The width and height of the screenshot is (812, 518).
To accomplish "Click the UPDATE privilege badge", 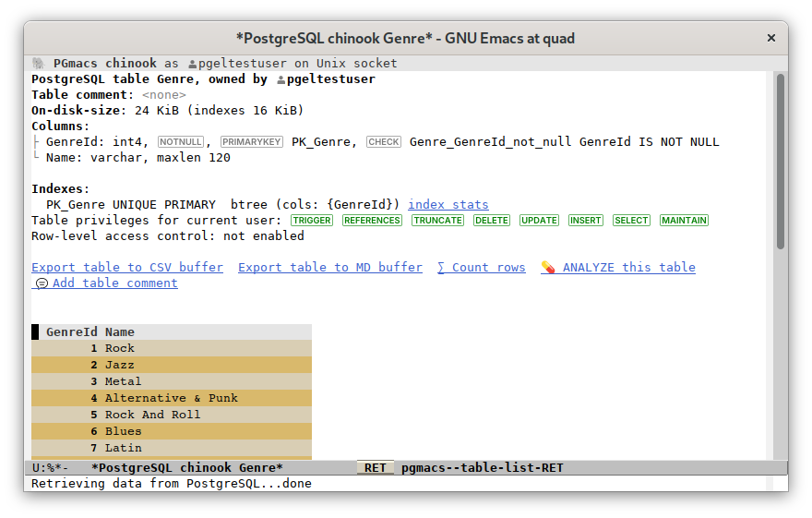I will (x=539, y=220).
